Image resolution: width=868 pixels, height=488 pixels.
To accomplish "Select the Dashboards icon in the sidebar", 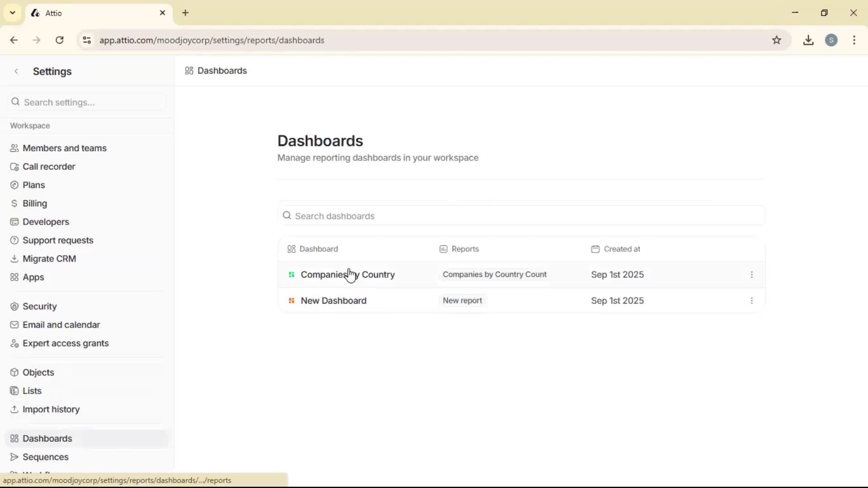I will click(14, 438).
